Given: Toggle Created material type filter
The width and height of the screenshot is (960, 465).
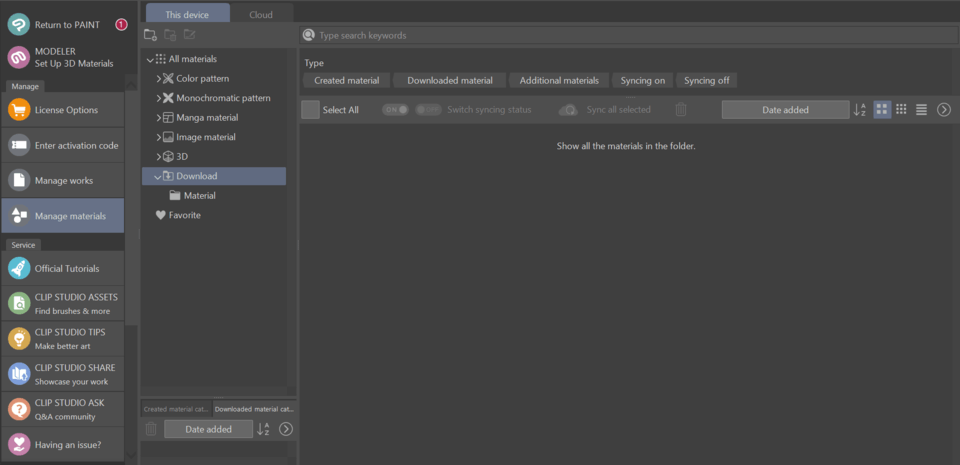Looking at the screenshot, I should pyautogui.click(x=347, y=81).
